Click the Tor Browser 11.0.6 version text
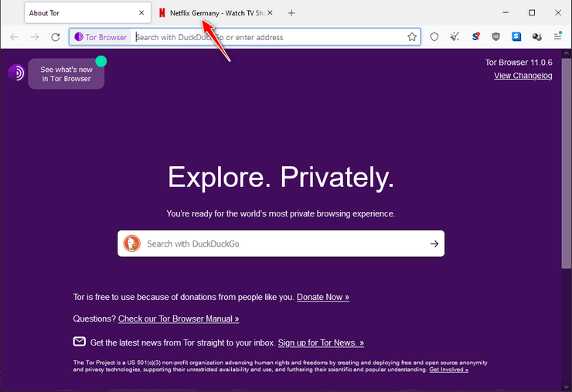572x392 pixels. (519, 63)
